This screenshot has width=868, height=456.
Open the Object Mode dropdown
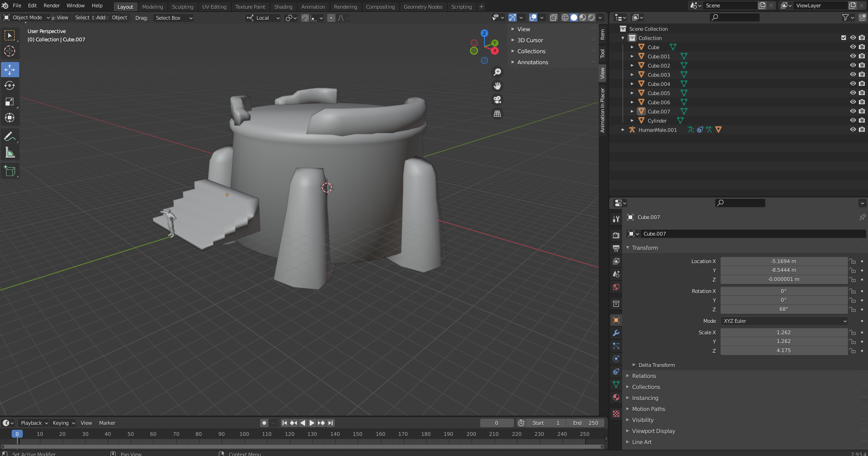point(27,17)
